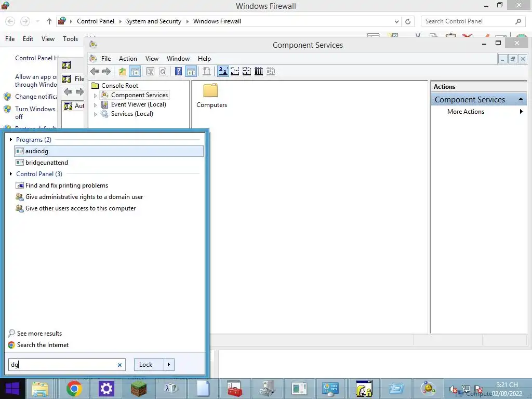The image size is (532, 399).
Task: Open the Window menu in Component Services
Action: [x=178, y=58]
